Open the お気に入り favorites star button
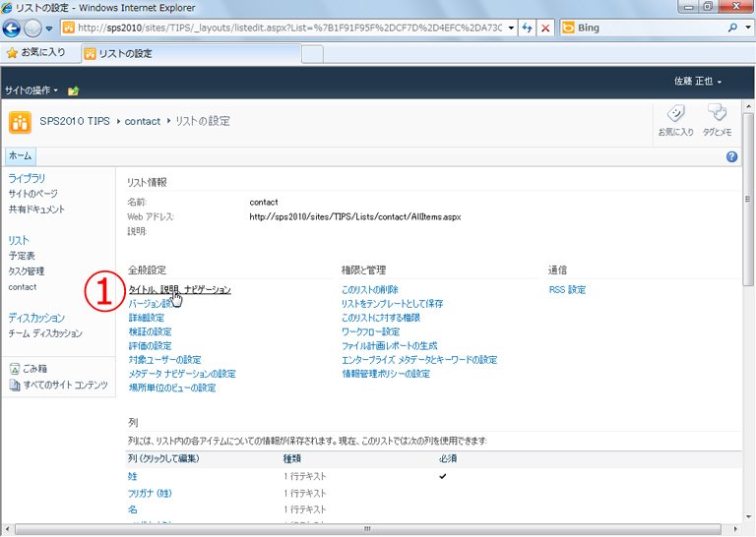 click(36, 52)
